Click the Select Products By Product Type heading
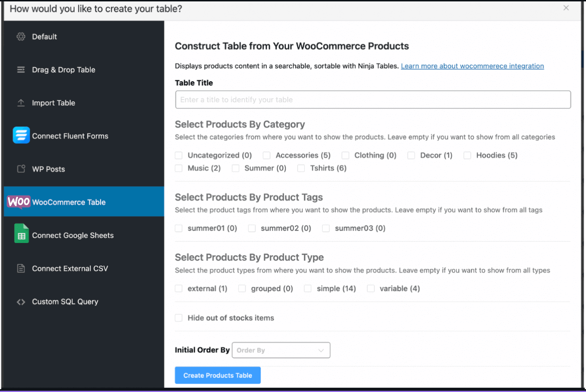Image resolution: width=586 pixels, height=392 pixels. pos(249,257)
